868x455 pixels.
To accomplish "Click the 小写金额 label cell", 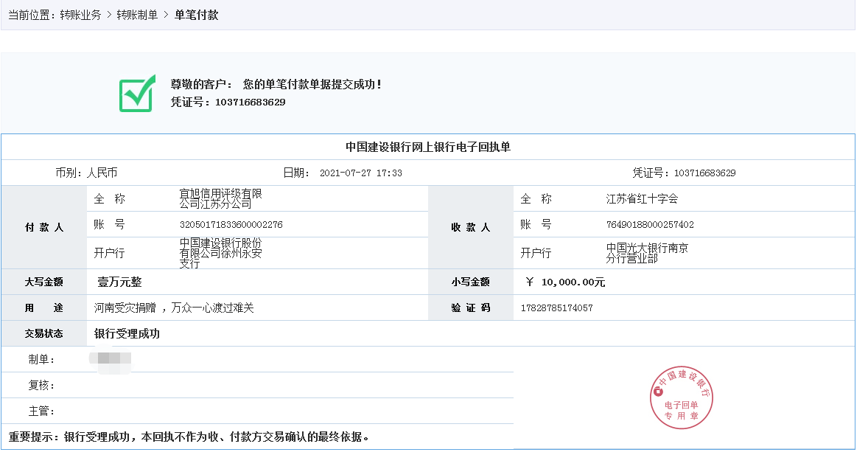I will [x=471, y=282].
